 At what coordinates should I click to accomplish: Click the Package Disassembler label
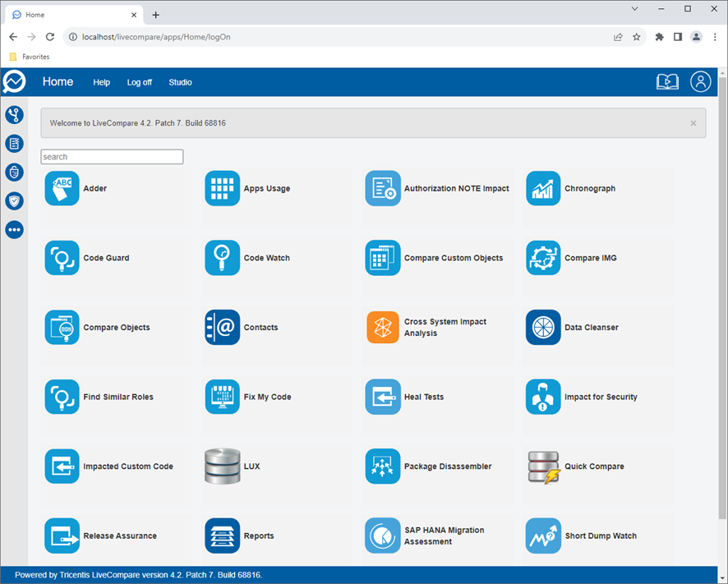(x=448, y=466)
